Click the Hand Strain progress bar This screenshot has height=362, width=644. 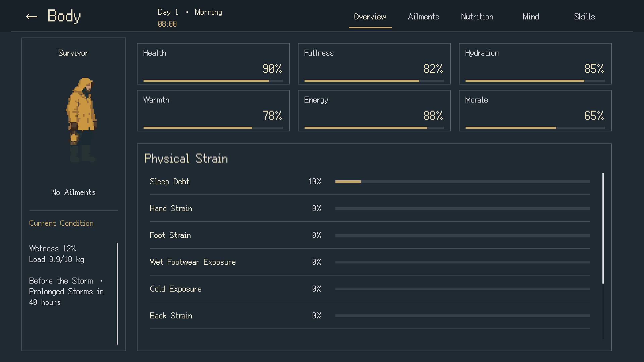(463, 208)
